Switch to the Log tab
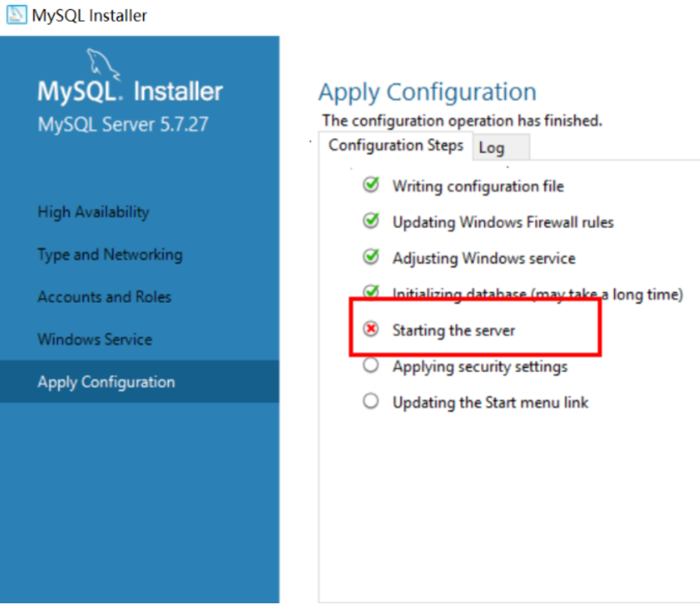The height and width of the screenshot is (611, 700). coord(492,148)
